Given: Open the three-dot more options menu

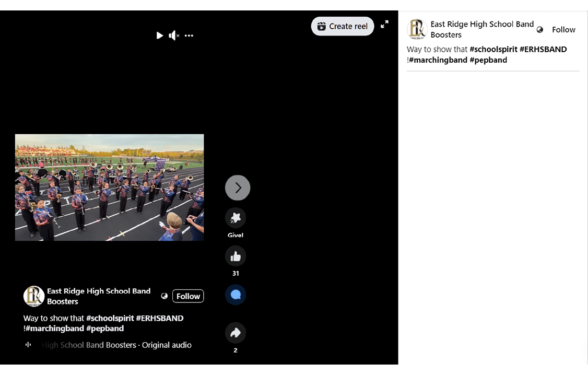Looking at the screenshot, I should [189, 36].
